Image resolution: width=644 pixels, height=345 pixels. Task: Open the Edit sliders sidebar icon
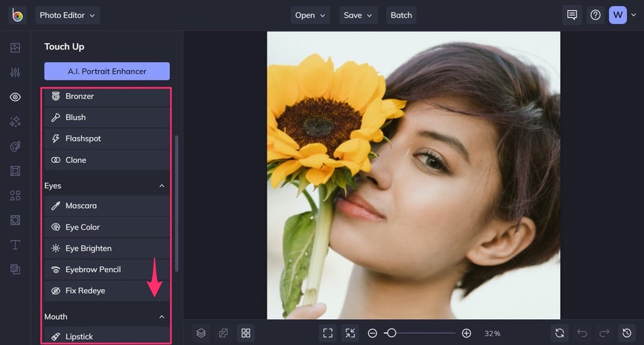click(x=15, y=72)
